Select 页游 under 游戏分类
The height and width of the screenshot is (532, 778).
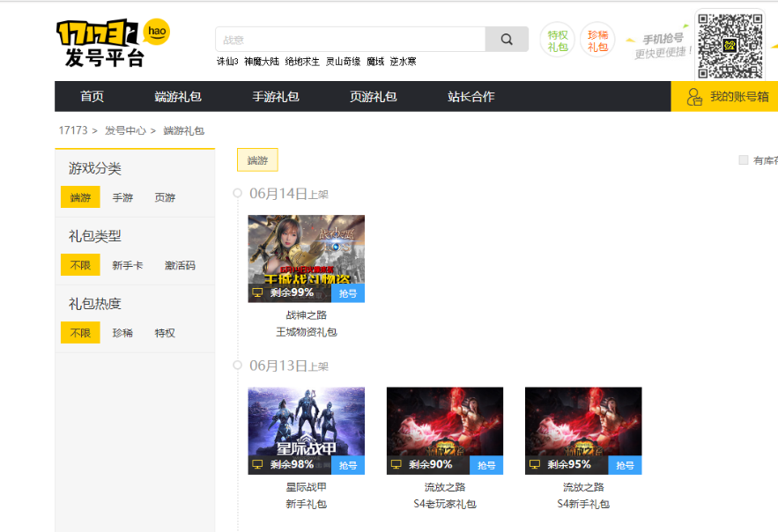tap(165, 197)
